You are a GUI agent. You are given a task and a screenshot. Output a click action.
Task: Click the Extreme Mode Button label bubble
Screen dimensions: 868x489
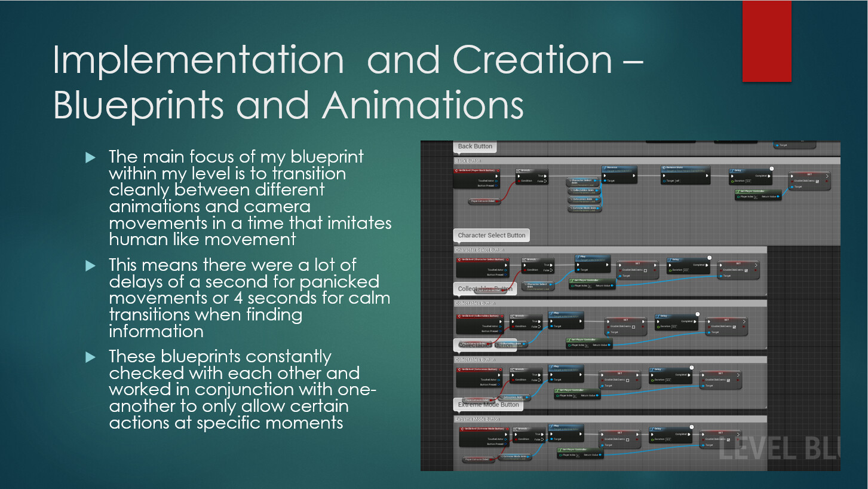click(x=488, y=405)
